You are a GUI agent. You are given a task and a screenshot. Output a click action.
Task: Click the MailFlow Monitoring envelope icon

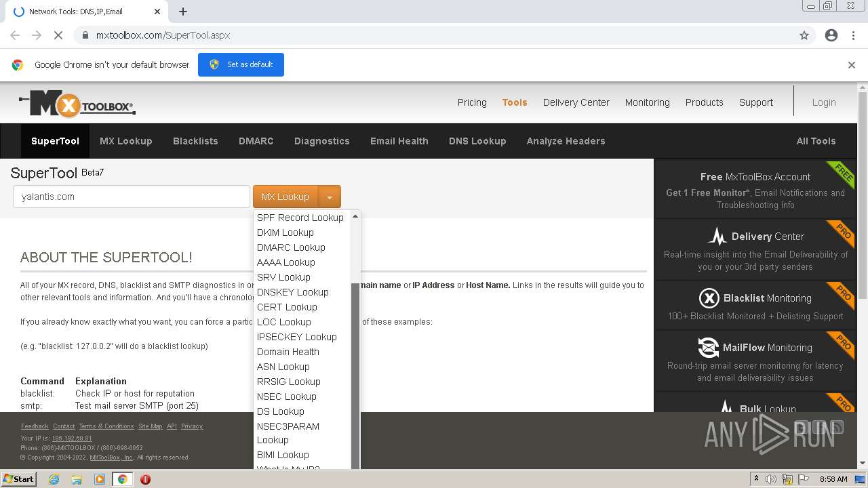click(x=709, y=348)
